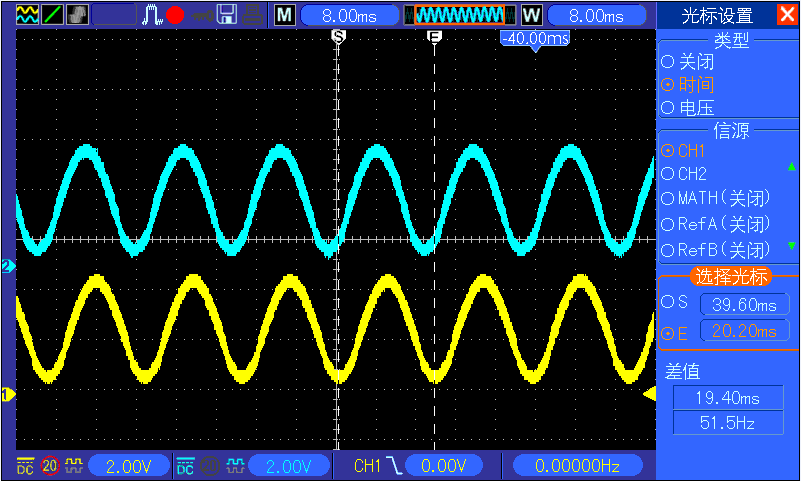Open the CH1 2.00V voltage scale setting

129,465
